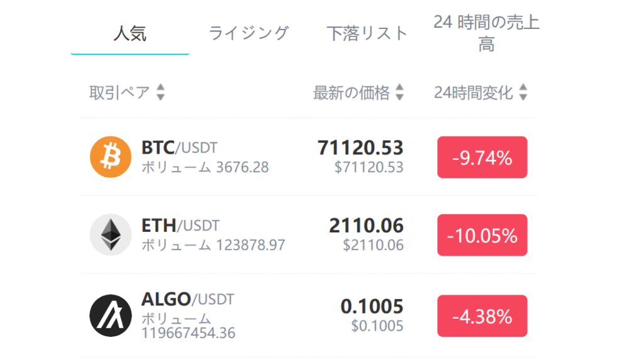Sort by 取引ペア using sort arrows
Viewport: 644px width, 364px height.
coord(160,93)
